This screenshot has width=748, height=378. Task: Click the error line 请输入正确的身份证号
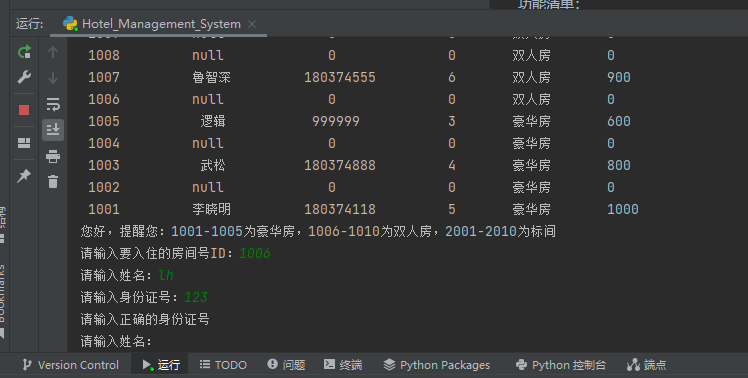(145, 319)
